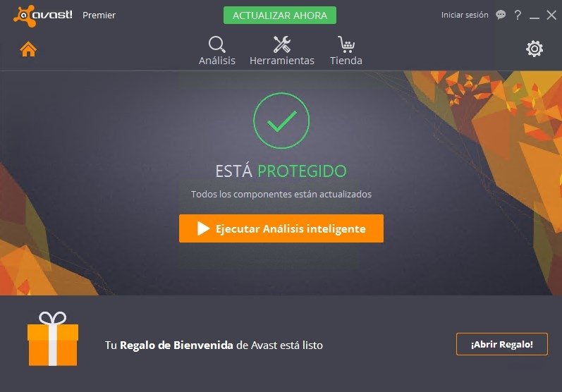Select the Análisis menu label
Viewport: 562px width, 392px height.
click(217, 61)
